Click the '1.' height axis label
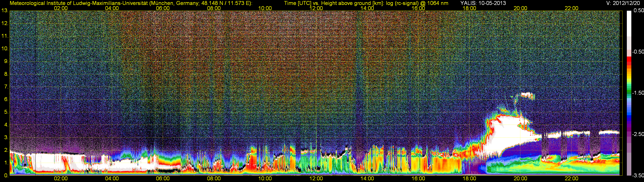Image resolution: width=644 pixels, height=182 pixels. (x=6, y=163)
